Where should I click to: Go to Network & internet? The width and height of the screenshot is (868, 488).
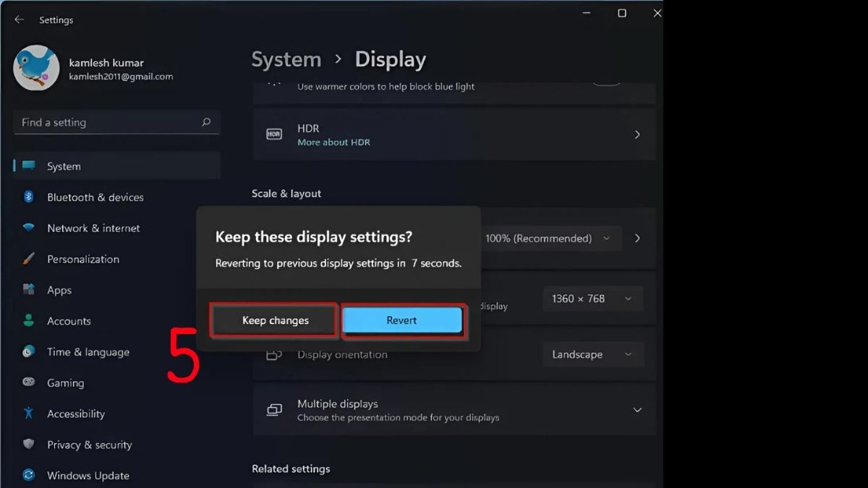click(x=117, y=228)
